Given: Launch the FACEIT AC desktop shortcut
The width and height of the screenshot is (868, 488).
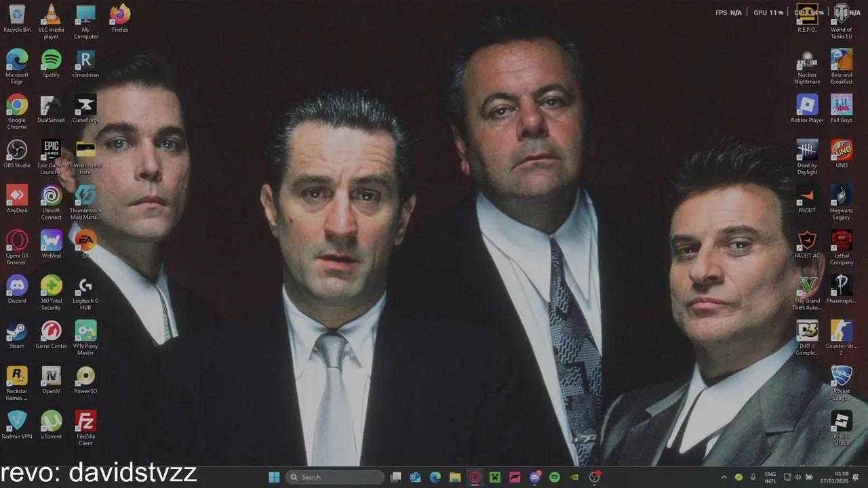Looking at the screenshot, I should click(x=807, y=245).
